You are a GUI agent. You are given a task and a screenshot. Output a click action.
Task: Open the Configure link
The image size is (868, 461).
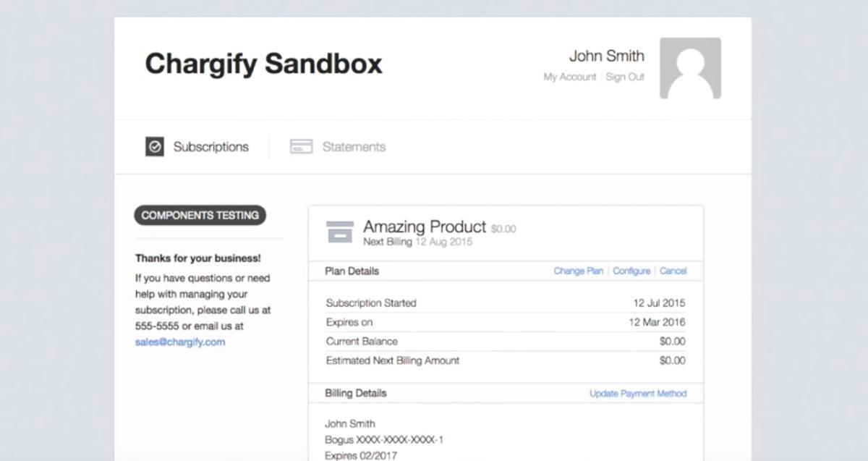[631, 271]
